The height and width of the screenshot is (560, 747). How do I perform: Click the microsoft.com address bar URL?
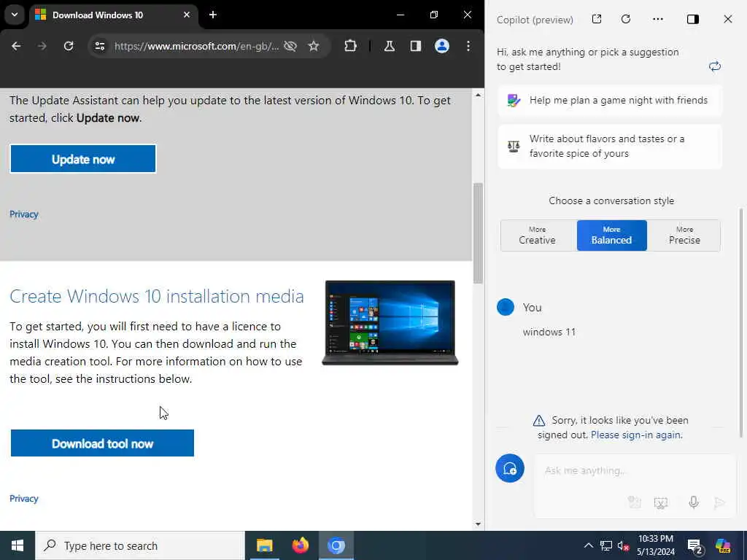pyautogui.click(x=196, y=46)
